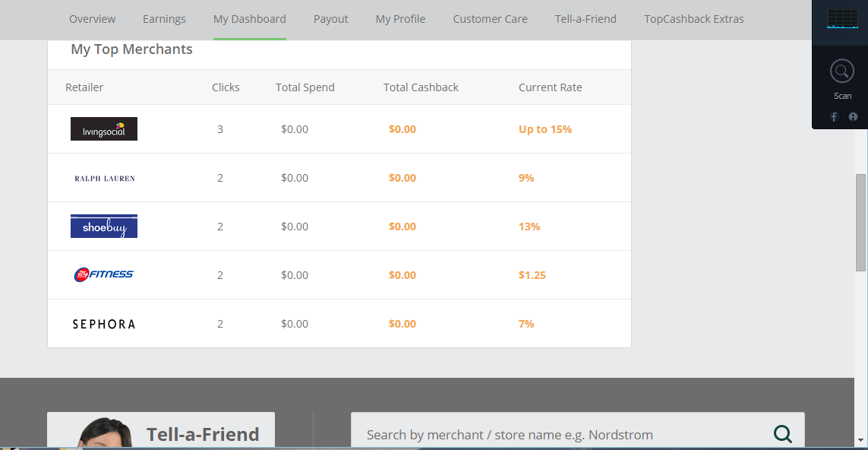Screen dimensions: 868x450
Task: Open the My Profile tab
Action: [400, 19]
